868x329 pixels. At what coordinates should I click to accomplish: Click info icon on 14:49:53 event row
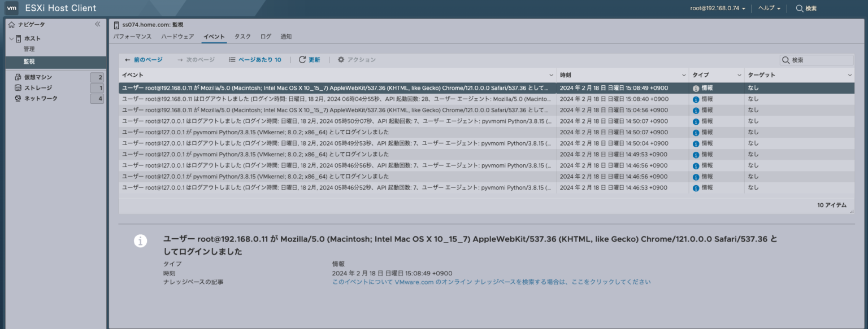coord(696,155)
